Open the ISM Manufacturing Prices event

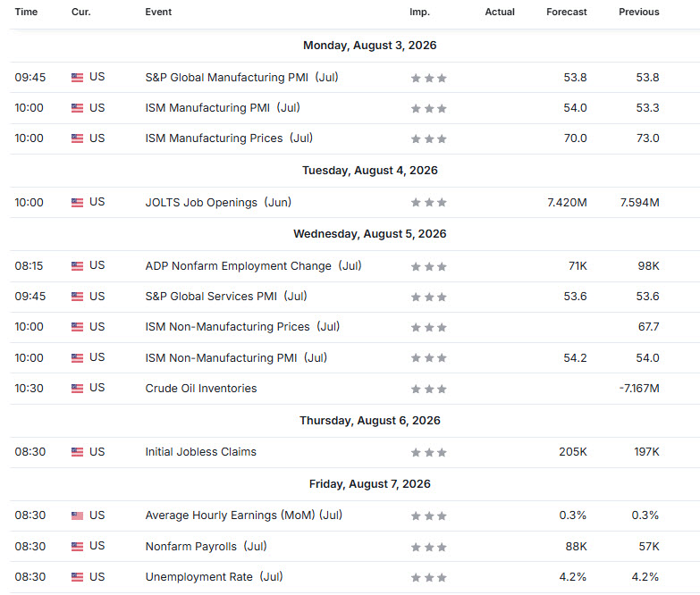pos(229,138)
